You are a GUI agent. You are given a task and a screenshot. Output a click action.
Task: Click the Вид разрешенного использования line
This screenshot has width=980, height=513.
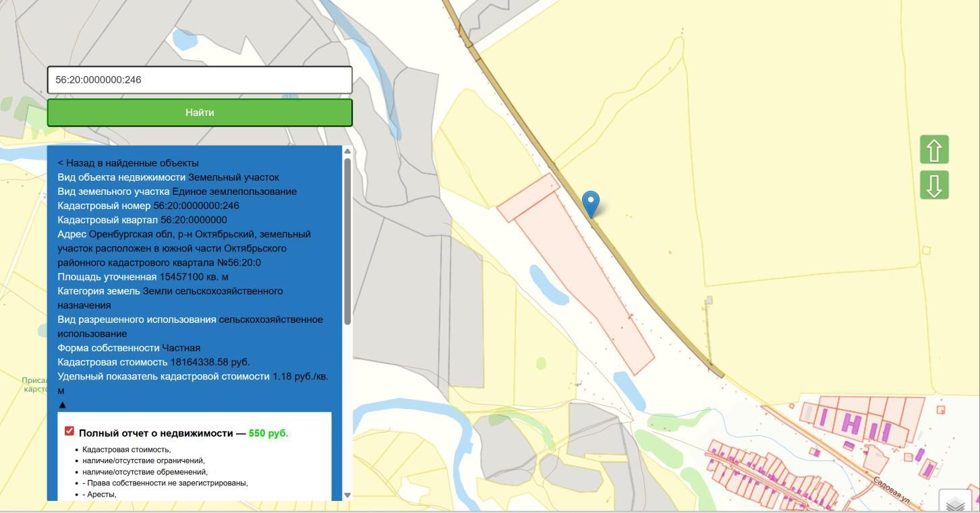coord(190,326)
